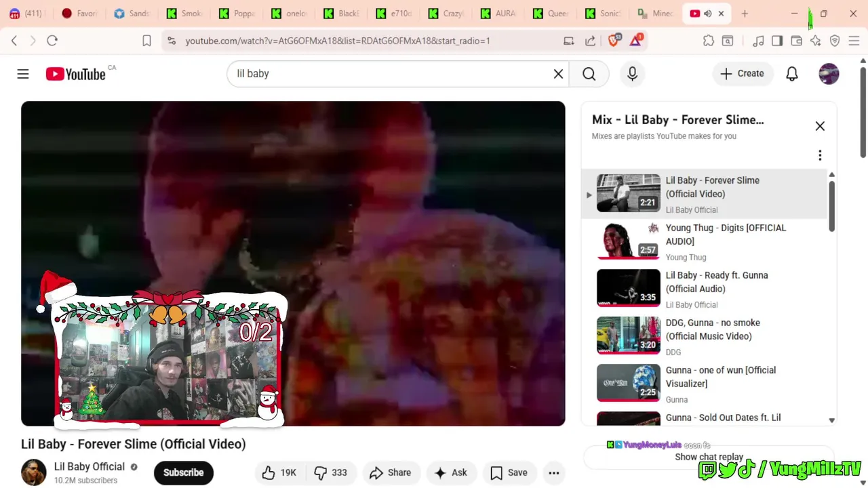Go to the YouTube home logo
This screenshot has width=868, height=488.
coord(76,74)
